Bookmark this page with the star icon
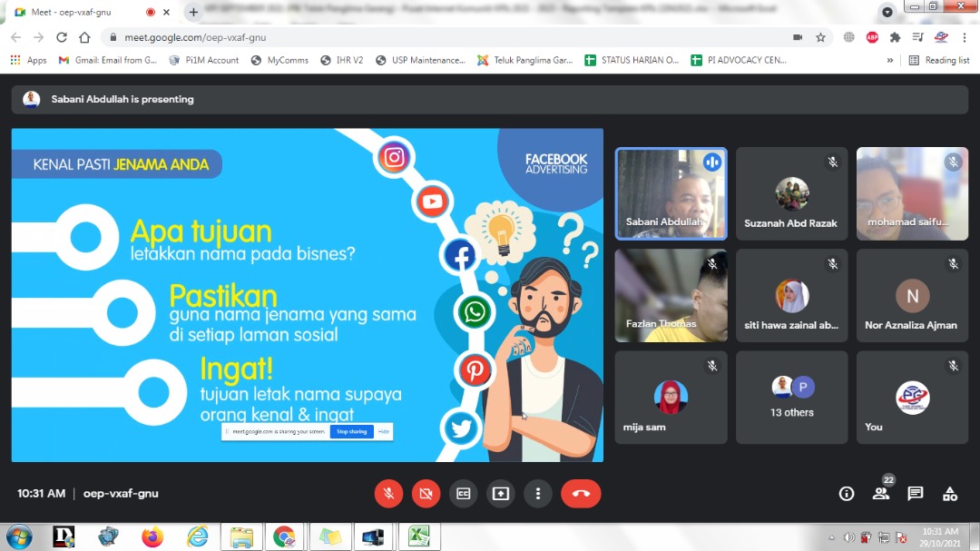Viewport: 980px width, 551px height. pyautogui.click(x=820, y=37)
